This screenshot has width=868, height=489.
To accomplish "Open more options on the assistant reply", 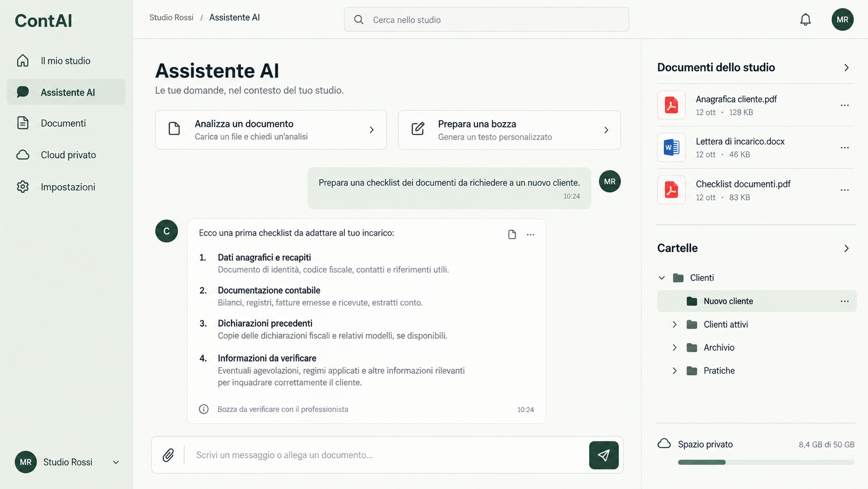I will coord(531,234).
